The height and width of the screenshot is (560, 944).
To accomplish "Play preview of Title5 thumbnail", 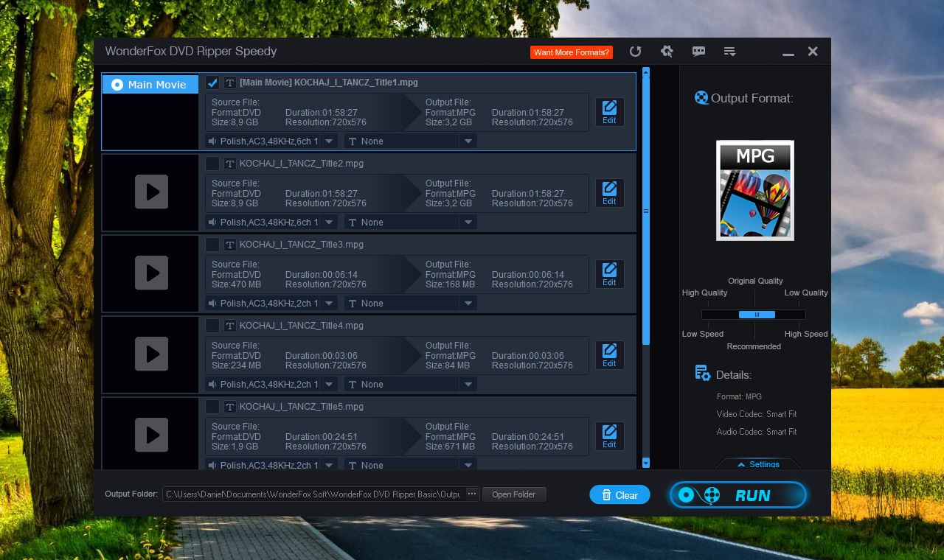I will click(152, 435).
